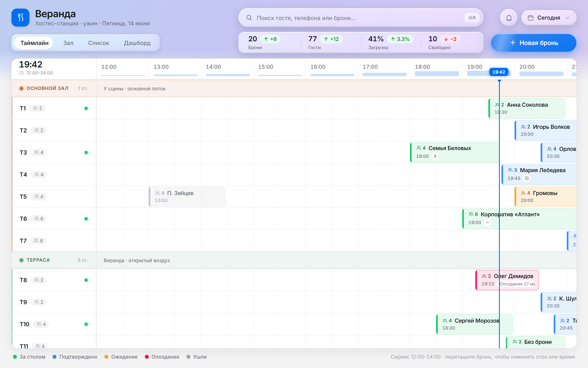Click the ⌘K shortcut badge
This screenshot has height=368, width=588.
click(x=472, y=18)
